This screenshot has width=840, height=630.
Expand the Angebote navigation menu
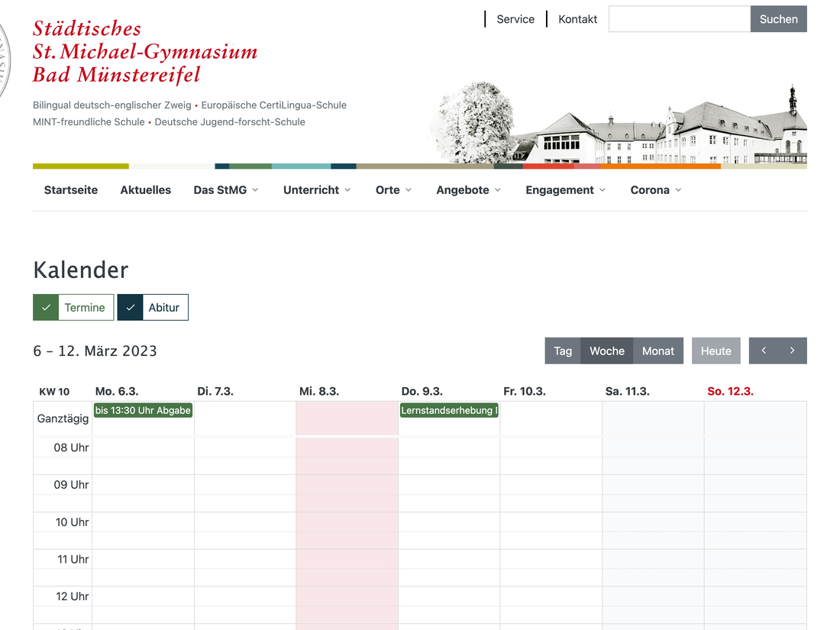coord(468,190)
